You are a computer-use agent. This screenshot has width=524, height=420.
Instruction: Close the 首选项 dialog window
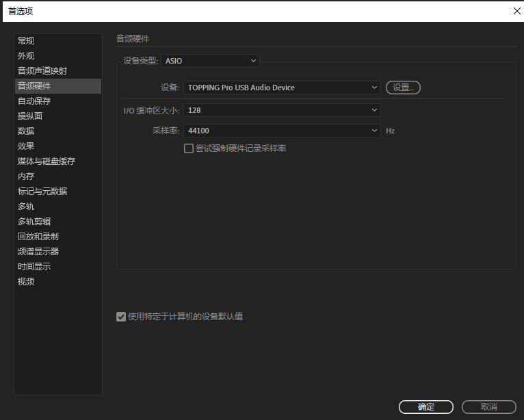[516, 10]
